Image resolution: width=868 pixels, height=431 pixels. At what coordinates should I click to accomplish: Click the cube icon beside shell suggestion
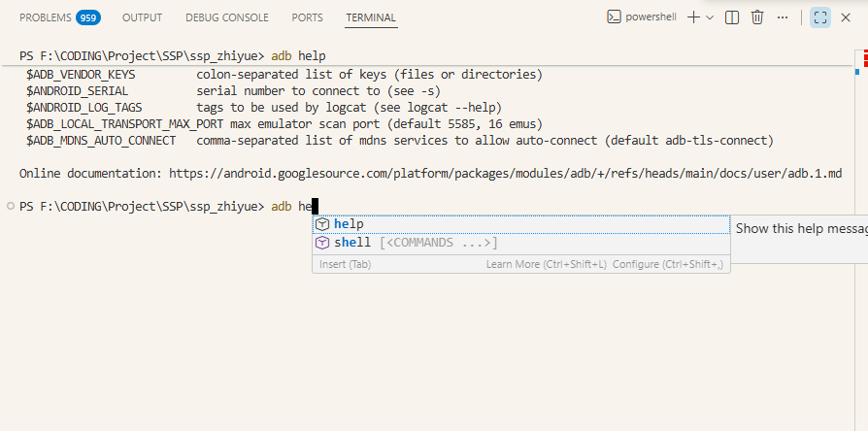pos(322,243)
